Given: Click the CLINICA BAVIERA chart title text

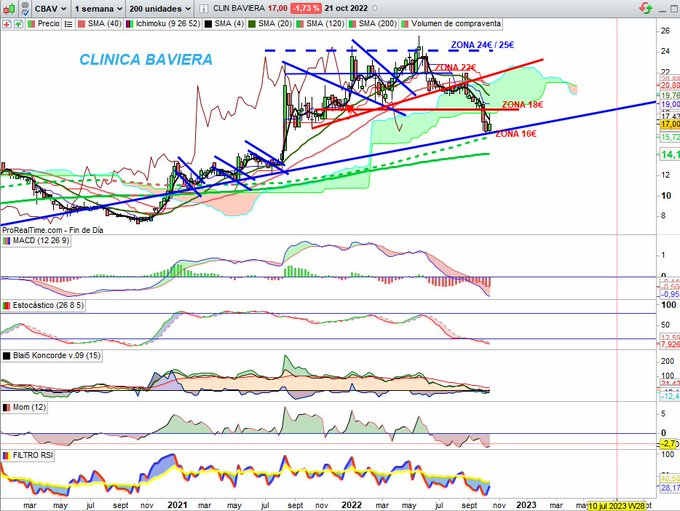Looking at the screenshot, I should [x=146, y=59].
